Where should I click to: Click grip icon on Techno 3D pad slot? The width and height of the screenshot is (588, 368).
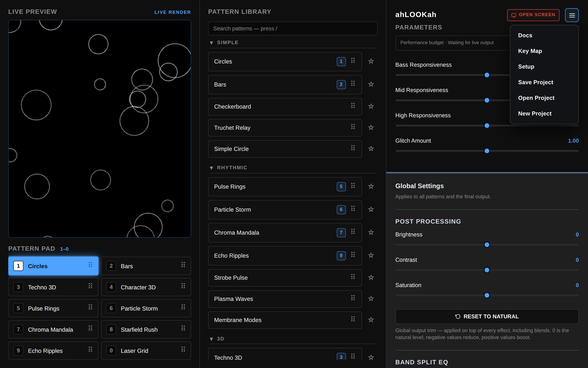[x=90, y=286]
